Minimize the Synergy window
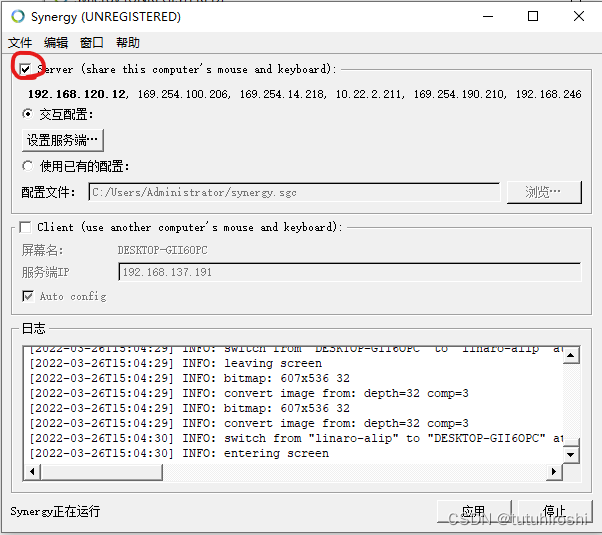The image size is (602, 535). pyautogui.click(x=488, y=17)
